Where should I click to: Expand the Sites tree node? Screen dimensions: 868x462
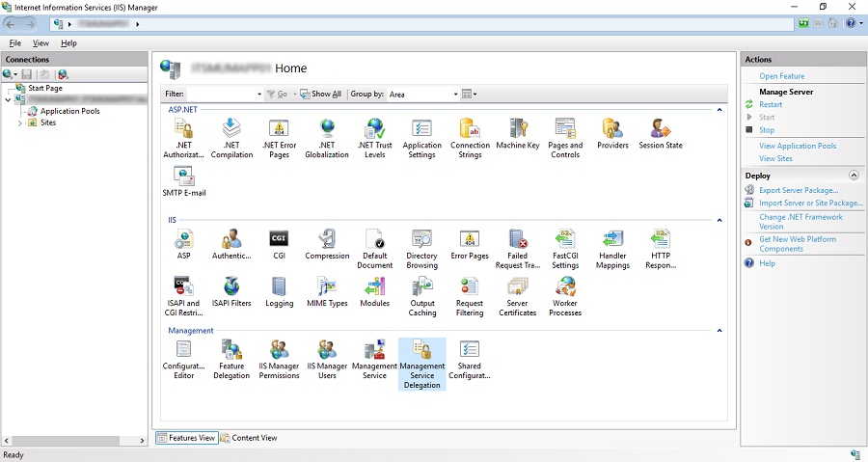[20, 122]
